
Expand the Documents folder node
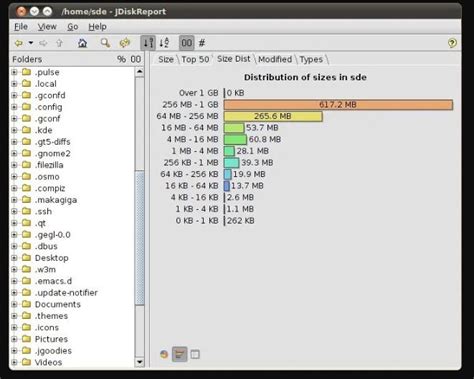pyautogui.click(x=14, y=304)
